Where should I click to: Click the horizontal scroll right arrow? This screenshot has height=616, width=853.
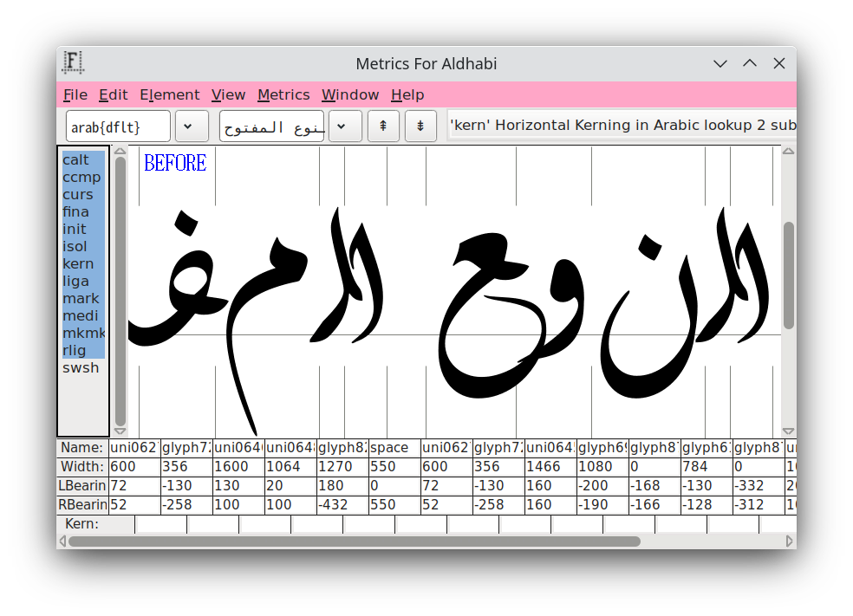pos(790,541)
